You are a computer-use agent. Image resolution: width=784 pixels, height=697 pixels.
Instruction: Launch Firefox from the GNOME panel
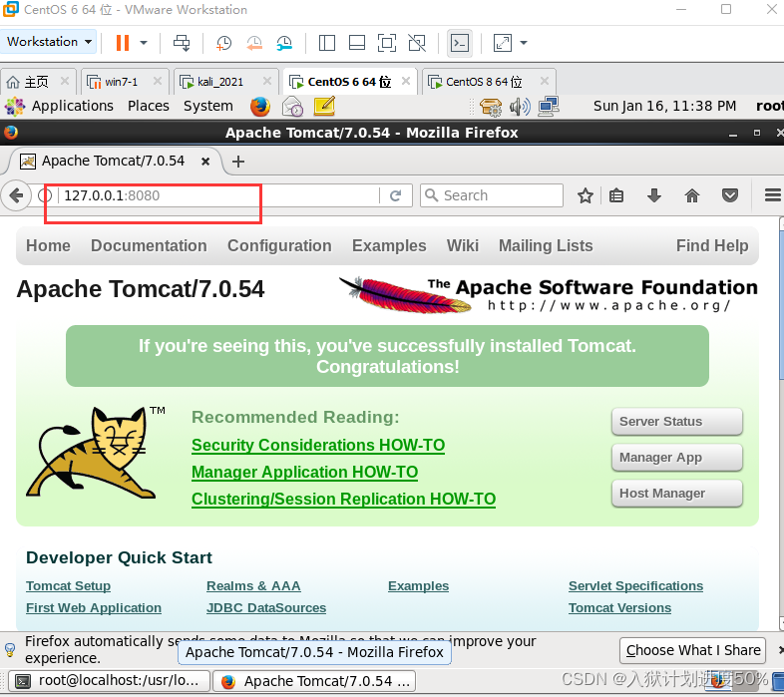pyautogui.click(x=260, y=107)
